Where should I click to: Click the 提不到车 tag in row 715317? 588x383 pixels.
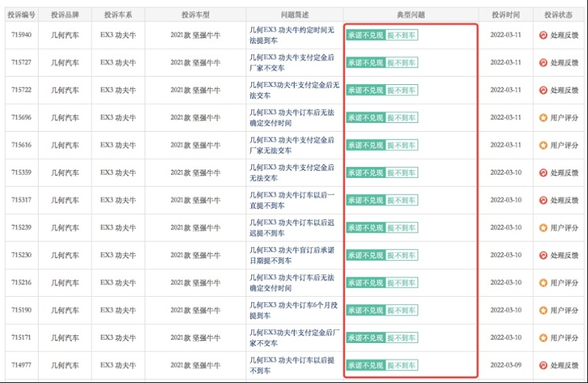(x=402, y=200)
